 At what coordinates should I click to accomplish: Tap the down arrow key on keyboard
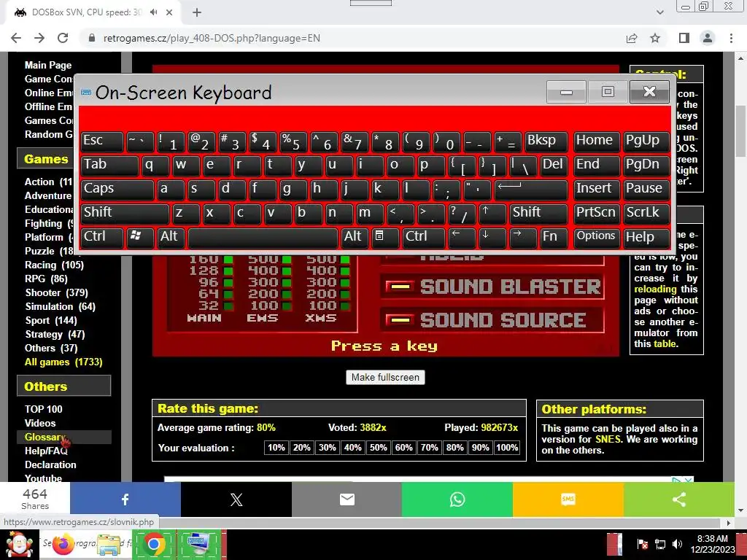(492, 237)
